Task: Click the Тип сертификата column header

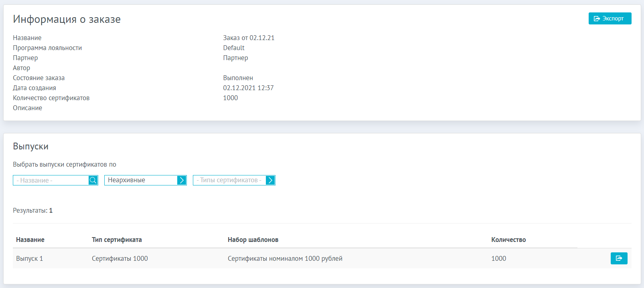Action: [x=117, y=240]
